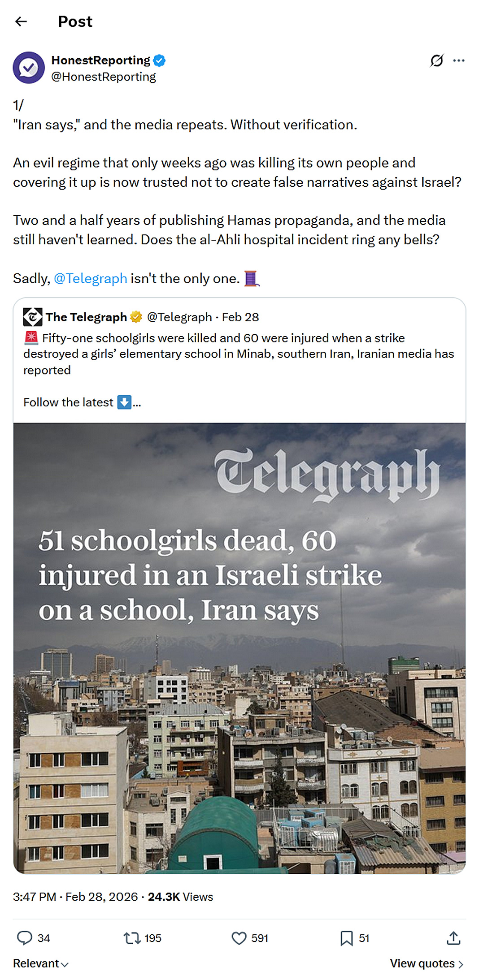Screen dimensions: 479x980
Task: Share the post via upload icon
Action: point(453,937)
